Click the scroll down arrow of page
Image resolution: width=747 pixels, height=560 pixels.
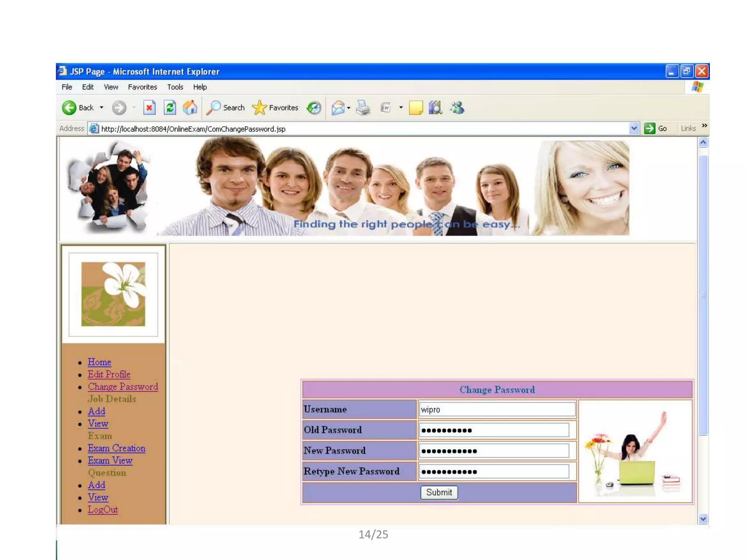point(703,518)
